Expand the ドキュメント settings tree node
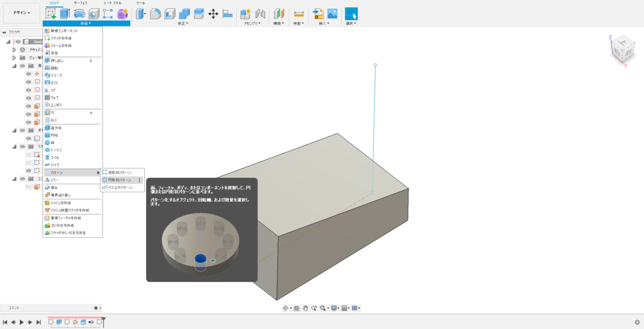Image resolution: width=644 pixels, height=329 pixels. point(14,49)
